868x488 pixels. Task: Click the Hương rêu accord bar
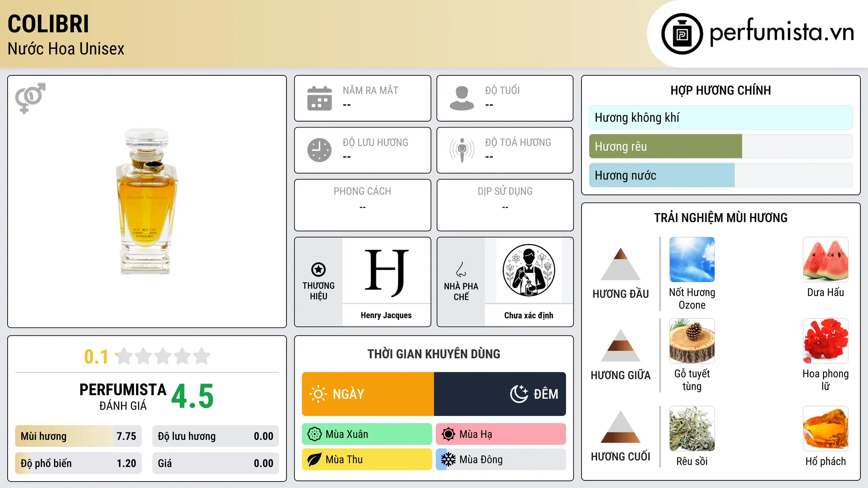point(721,146)
